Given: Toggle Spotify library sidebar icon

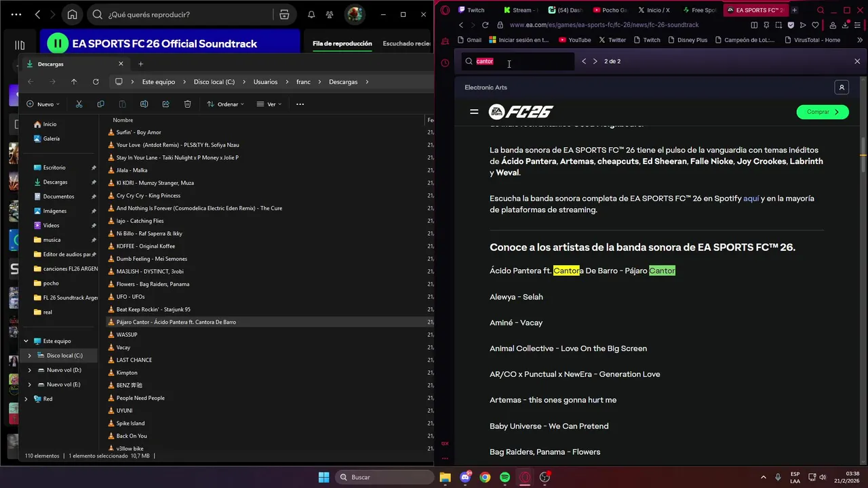Looking at the screenshot, I should (20, 45).
